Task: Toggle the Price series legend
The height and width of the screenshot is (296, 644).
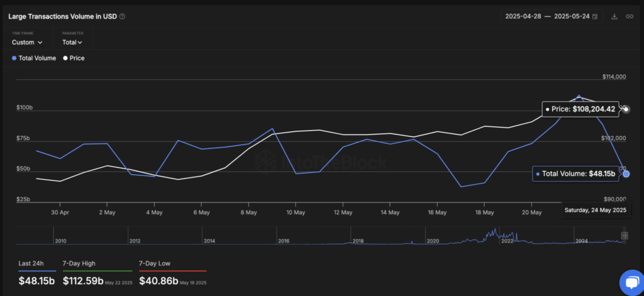Action: pyautogui.click(x=74, y=58)
